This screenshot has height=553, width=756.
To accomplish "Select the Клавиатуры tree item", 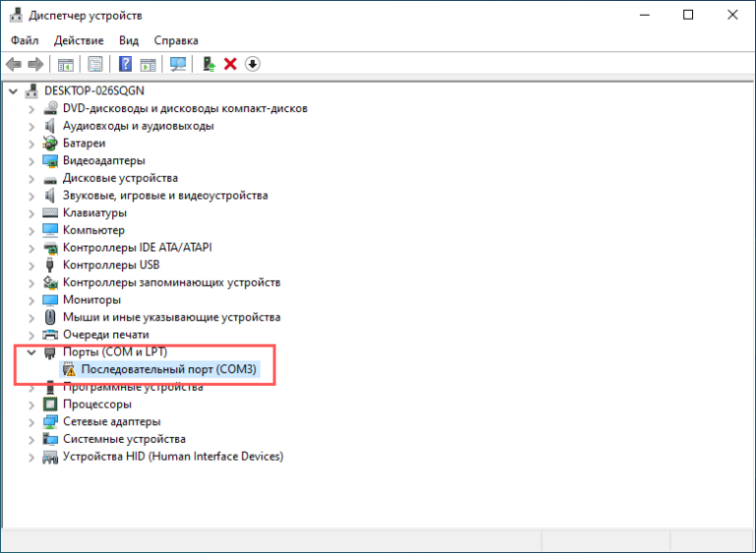I will (94, 213).
